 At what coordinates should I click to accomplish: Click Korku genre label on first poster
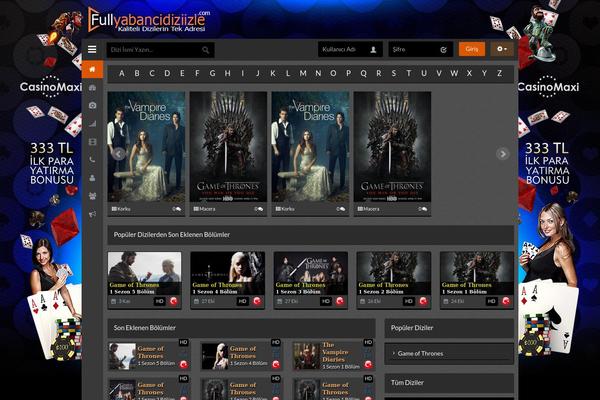tap(121, 209)
